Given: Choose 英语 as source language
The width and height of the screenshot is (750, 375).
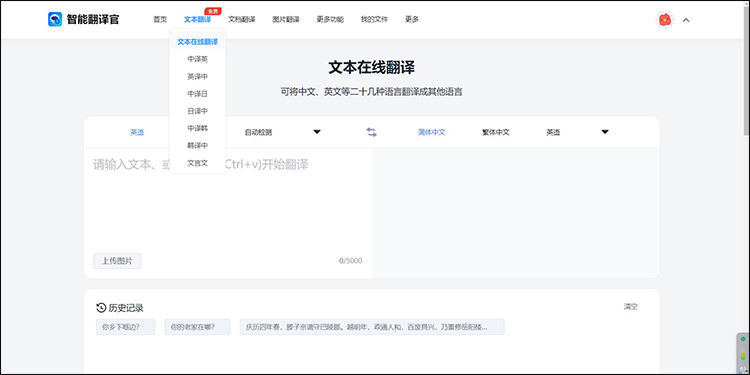Looking at the screenshot, I should coord(137,132).
